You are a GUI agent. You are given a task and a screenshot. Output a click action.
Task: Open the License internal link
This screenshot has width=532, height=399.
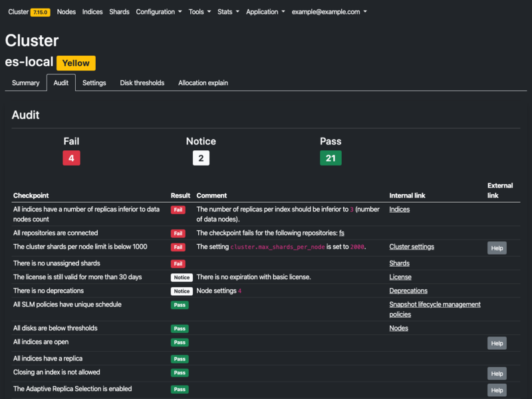(400, 277)
